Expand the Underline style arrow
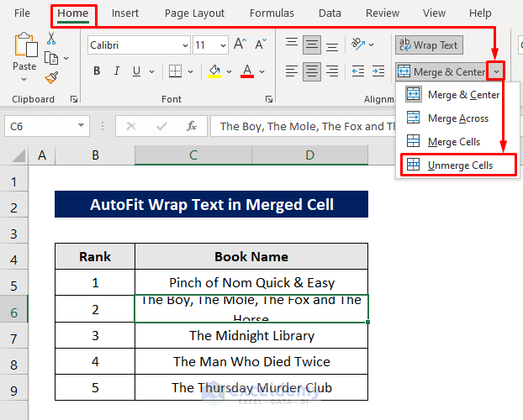This screenshot has height=420, width=523. coord(151,71)
